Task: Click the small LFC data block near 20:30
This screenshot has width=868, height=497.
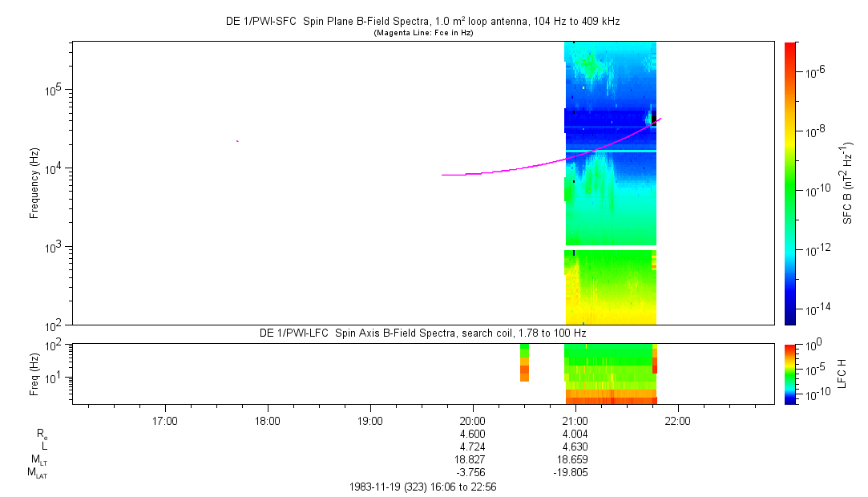Action: [524, 362]
